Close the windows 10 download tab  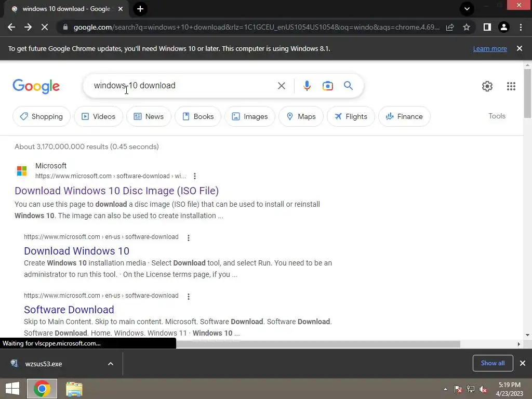tap(121, 9)
